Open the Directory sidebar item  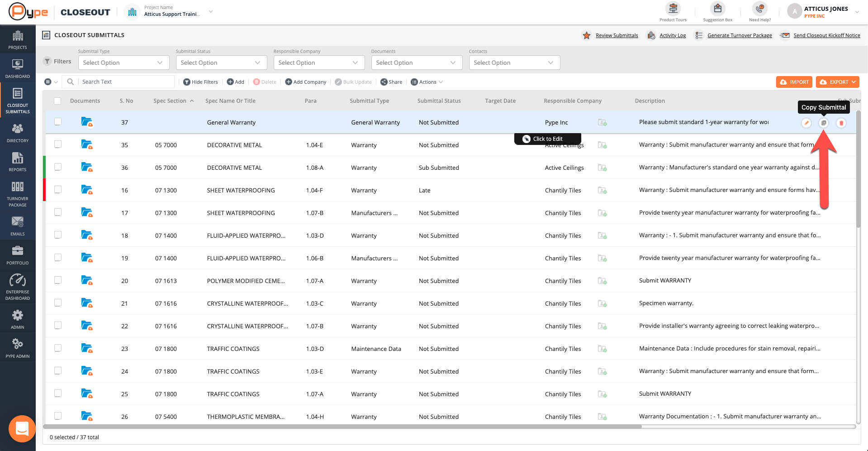pyautogui.click(x=18, y=133)
